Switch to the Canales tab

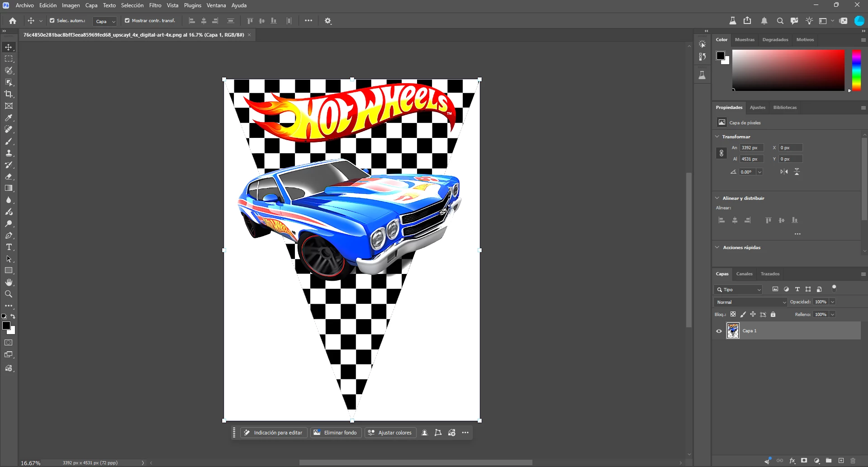744,274
